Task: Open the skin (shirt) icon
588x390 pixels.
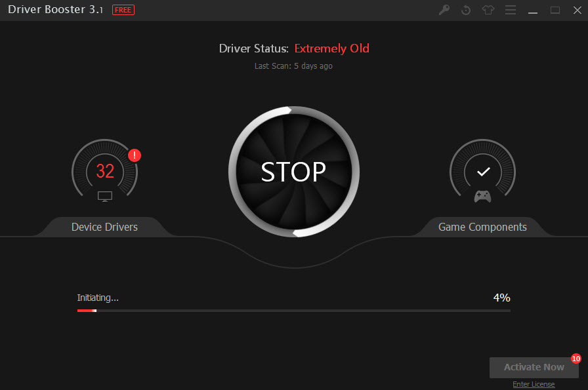Action: 488,10
